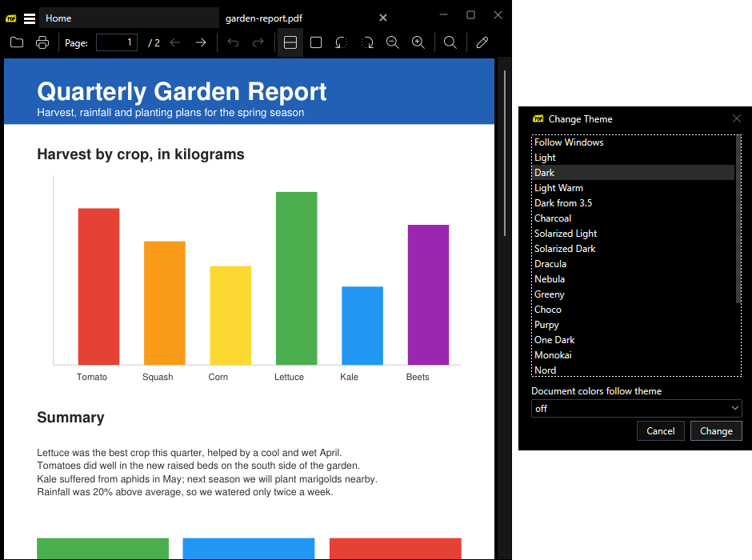Click the green Lettuce bar in chart

tap(296, 278)
